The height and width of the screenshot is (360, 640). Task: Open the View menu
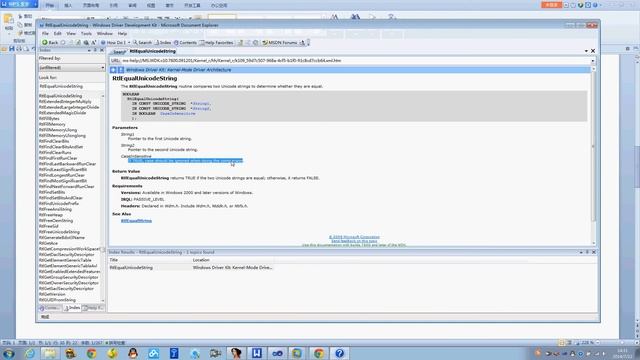(71, 33)
